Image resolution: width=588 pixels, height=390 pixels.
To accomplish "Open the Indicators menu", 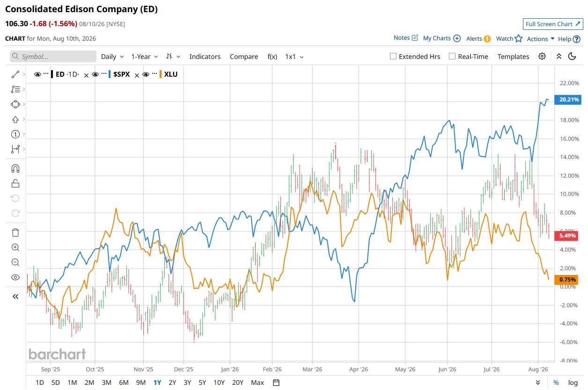I will (x=205, y=57).
